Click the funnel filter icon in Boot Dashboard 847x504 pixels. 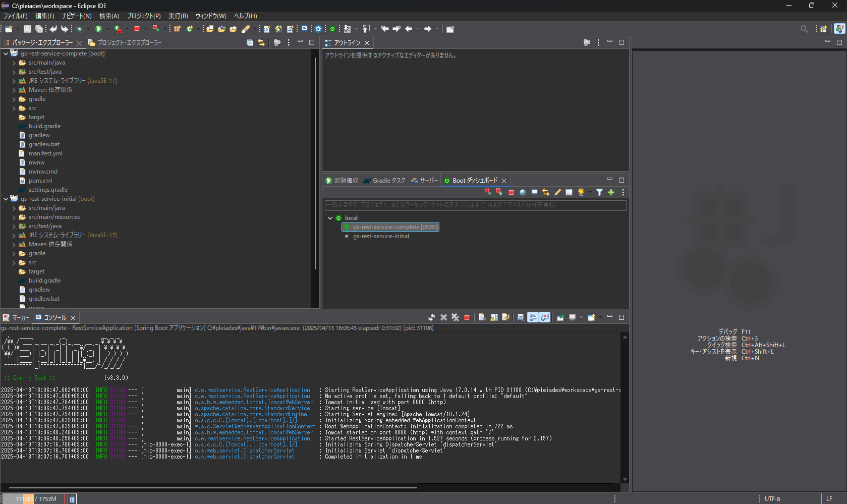tap(599, 192)
